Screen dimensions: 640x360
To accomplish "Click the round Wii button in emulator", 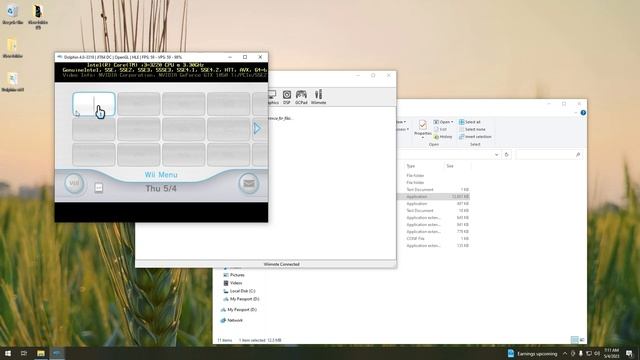I will pyautogui.click(x=74, y=183).
